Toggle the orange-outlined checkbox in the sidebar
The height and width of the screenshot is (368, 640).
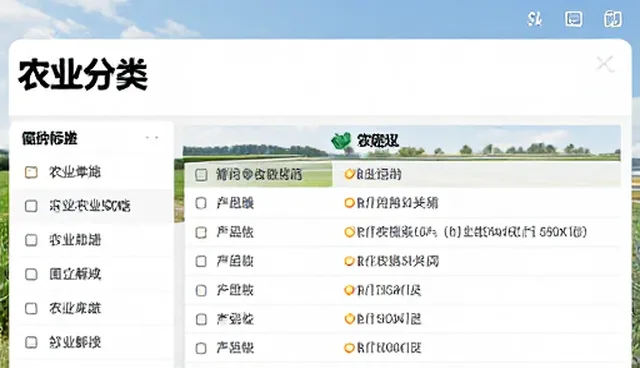[x=31, y=172]
